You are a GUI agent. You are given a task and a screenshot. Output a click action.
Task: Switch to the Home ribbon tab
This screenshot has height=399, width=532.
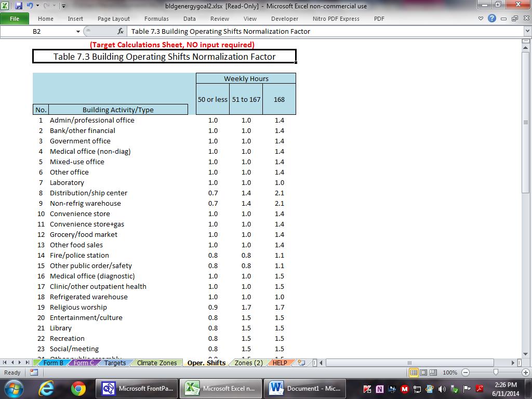(x=46, y=19)
